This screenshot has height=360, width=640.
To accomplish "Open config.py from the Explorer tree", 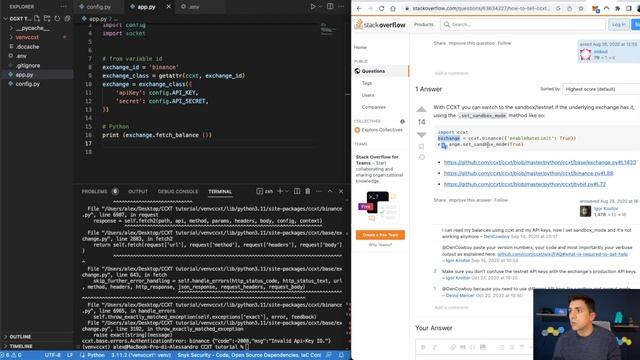I will click(28, 84).
